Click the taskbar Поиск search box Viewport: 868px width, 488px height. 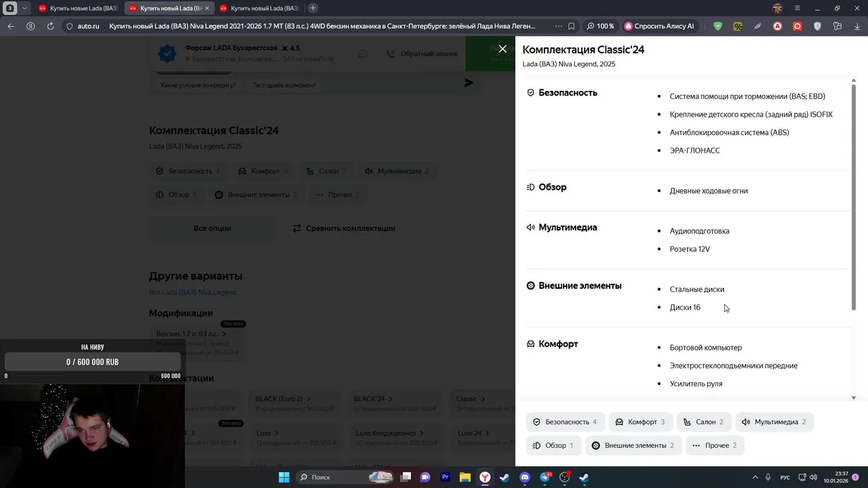point(345,477)
